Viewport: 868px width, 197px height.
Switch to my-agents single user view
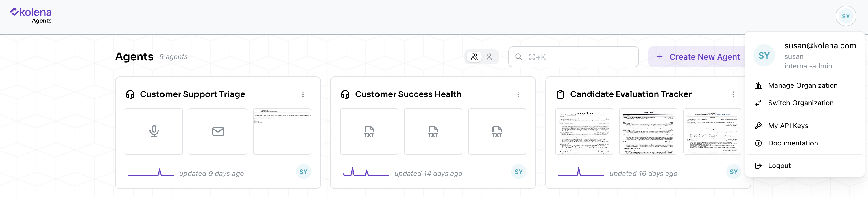point(489,57)
